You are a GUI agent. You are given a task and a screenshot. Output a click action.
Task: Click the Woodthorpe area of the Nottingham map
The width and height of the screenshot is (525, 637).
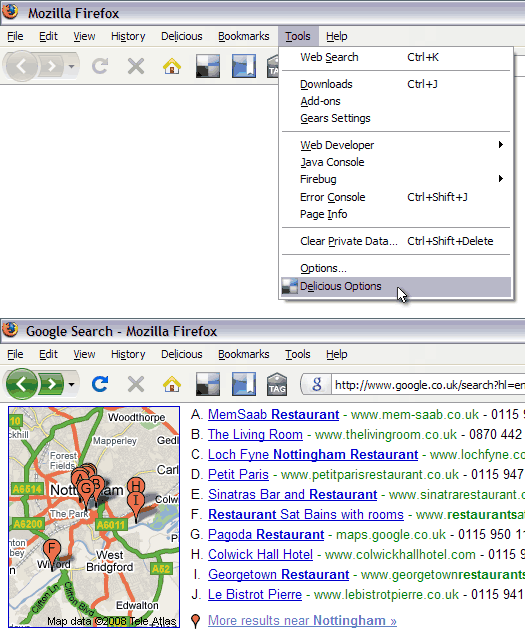(137, 417)
